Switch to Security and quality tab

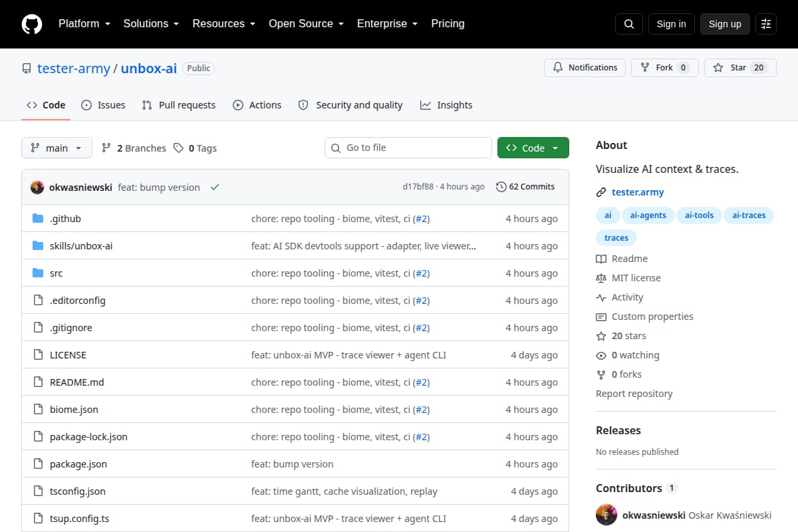click(x=350, y=105)
